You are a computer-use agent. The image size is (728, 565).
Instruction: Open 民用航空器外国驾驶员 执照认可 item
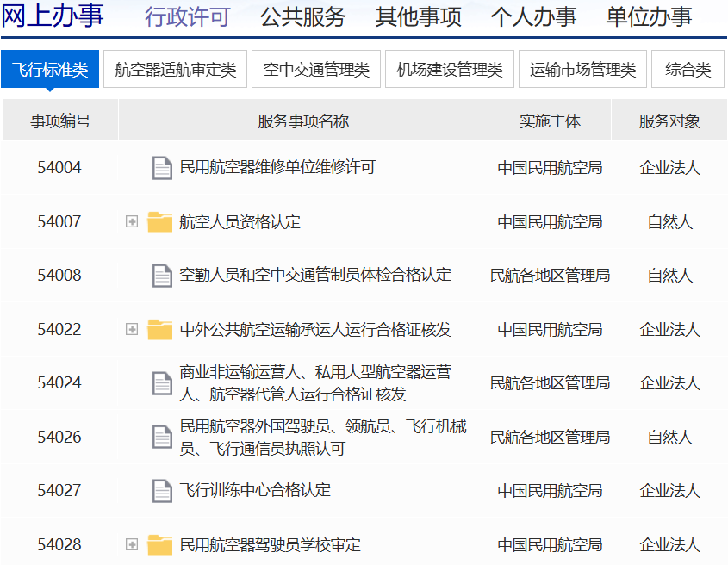[x=323, y=437]
